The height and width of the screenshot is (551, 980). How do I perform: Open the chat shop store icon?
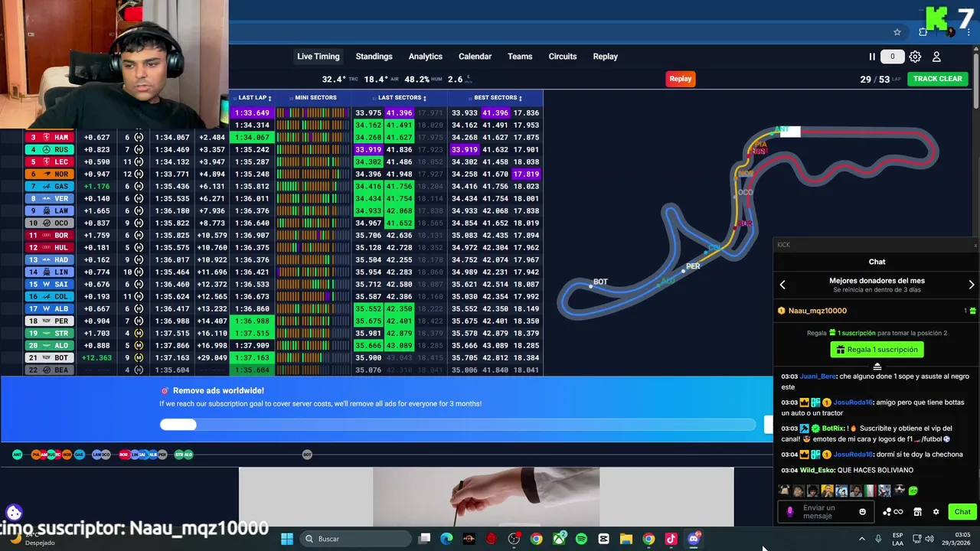coord(917,512)
